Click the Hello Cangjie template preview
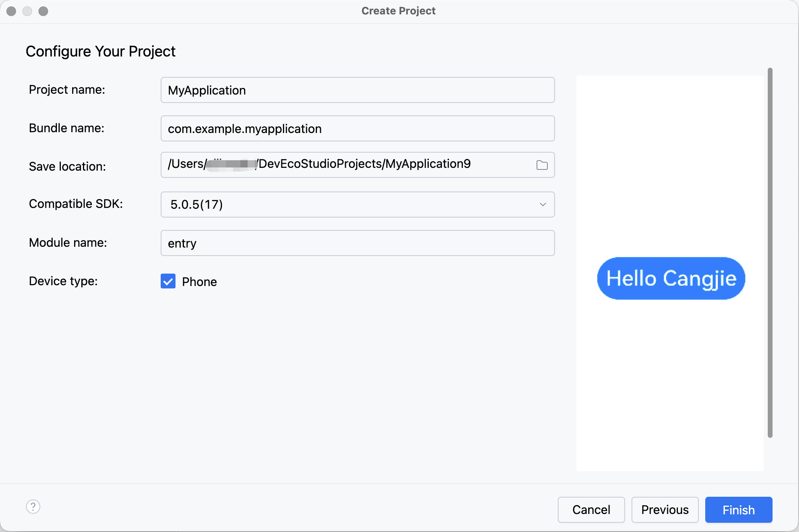The image size is (799, 532). click(x=671, y=278)
